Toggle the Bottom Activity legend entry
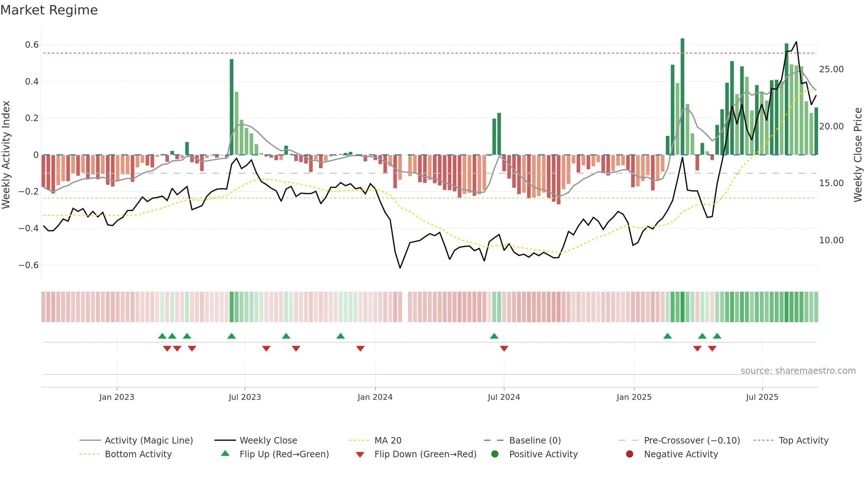The width and height of the screenshot is (868, 488). click(x=125, y=454)
